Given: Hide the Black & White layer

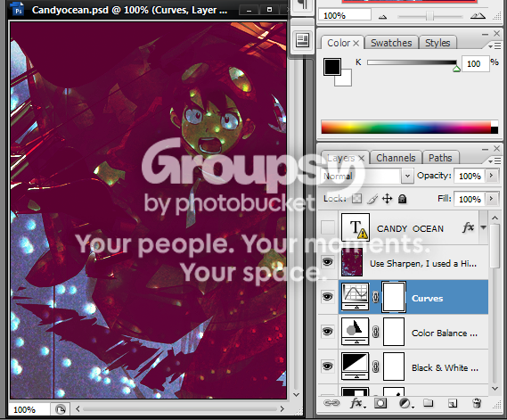Looking at the screenshot, I should click(328, 366).
